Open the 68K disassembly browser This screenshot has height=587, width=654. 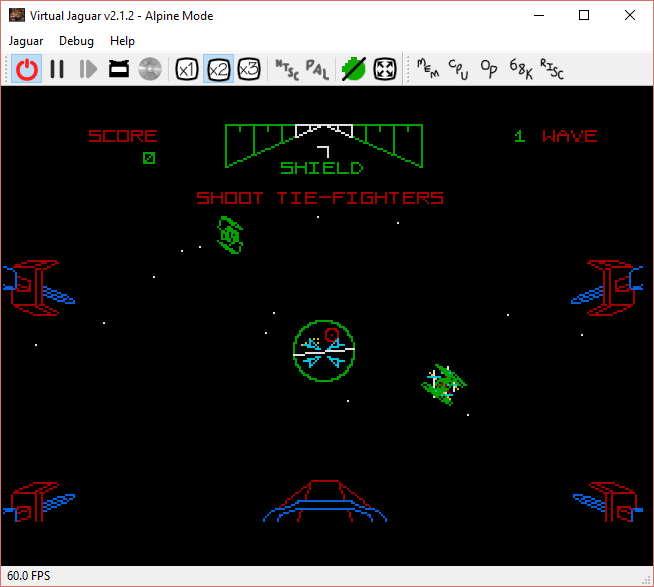click(520, 69)
